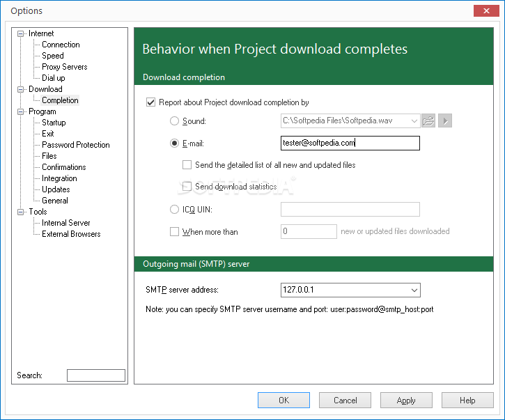Enable Send download statistics checkbox

pyautogui.click(x=187, y=187)
